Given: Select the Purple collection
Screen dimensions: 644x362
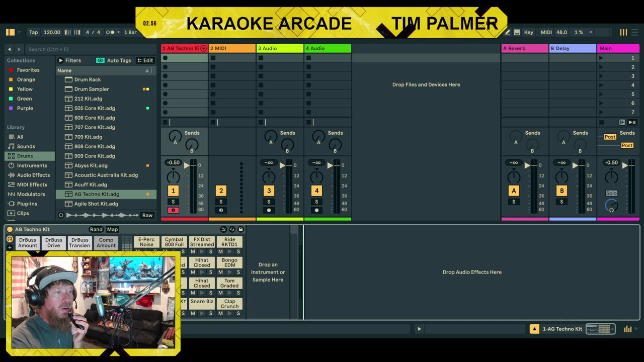Looking at the screenshot, I should pyautogui.click(x=25, y=108).
